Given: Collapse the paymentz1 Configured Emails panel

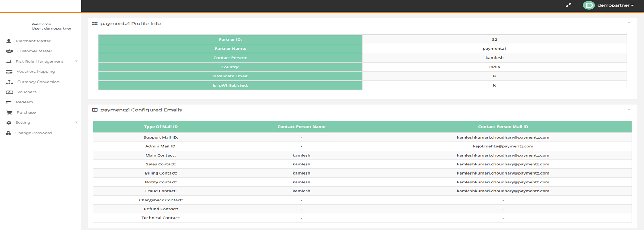Looking at the screenshot, I should pyautogui.click(x=629, y=110).
